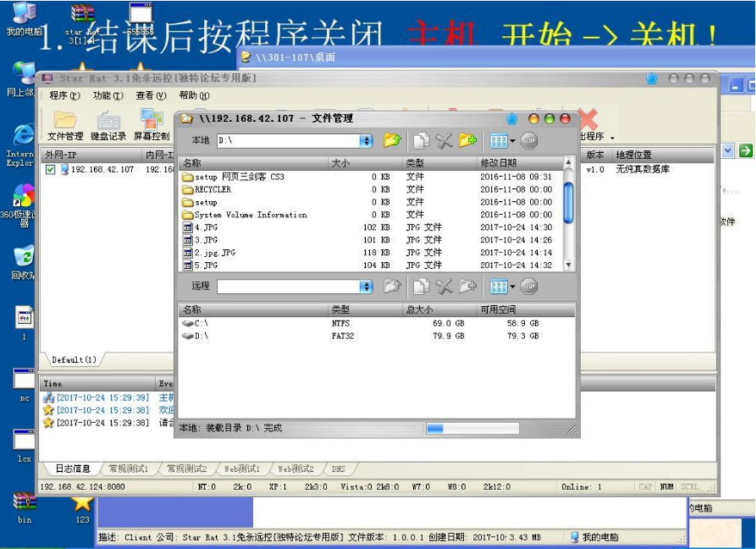Select the remote D:\ drive row
This screenshot has width=756, height=549.
[x=376, y=336]
